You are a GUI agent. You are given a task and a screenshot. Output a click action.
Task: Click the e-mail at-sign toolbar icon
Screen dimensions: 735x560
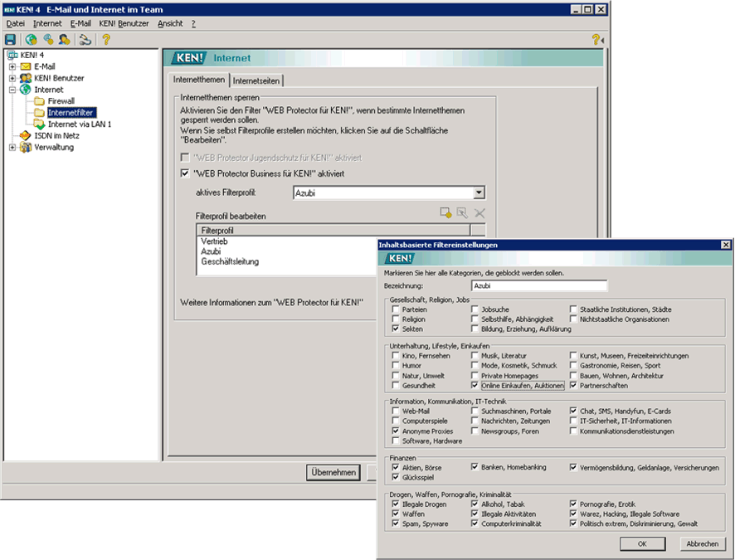point(48,40)
